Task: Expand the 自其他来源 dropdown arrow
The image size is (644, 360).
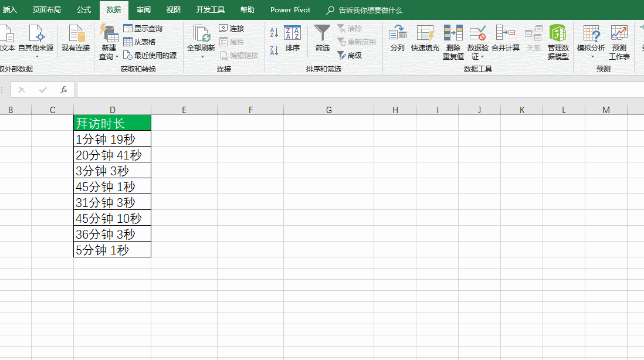Action: coord(36,57)
